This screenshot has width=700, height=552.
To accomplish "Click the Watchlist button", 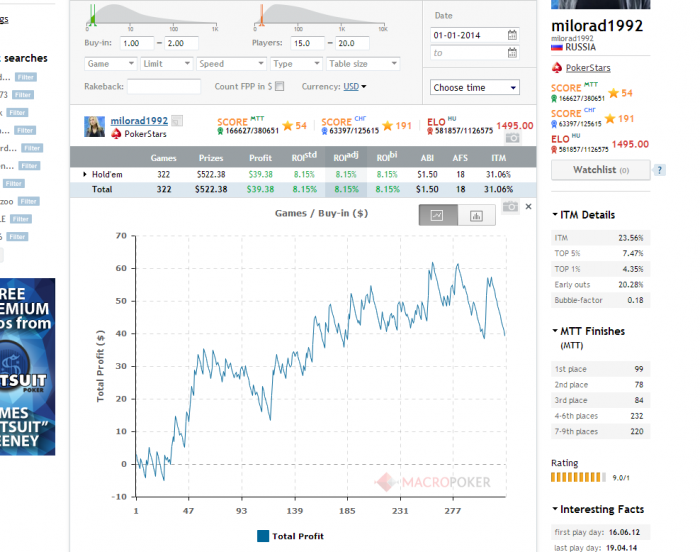I will coord(600,170).
